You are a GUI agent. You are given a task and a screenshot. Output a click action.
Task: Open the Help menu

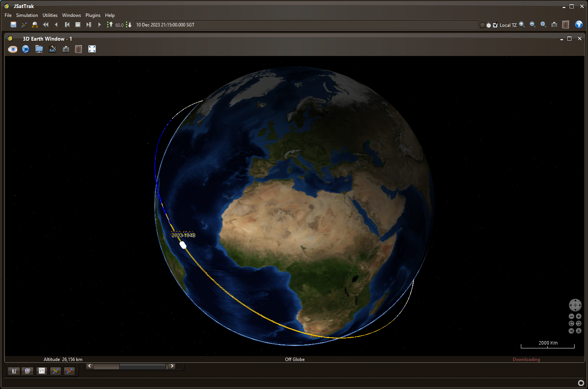110,15
